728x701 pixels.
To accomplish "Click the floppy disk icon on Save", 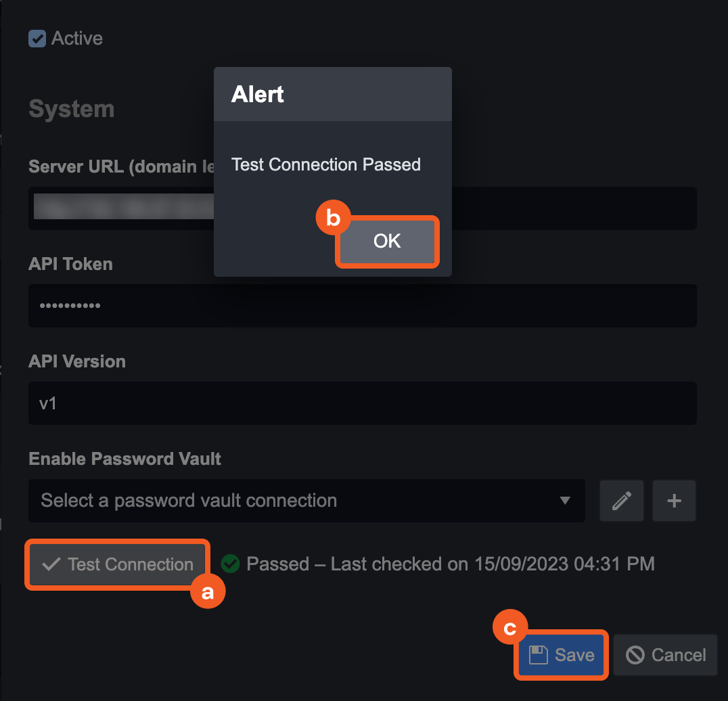I will [x=538, y=655].
